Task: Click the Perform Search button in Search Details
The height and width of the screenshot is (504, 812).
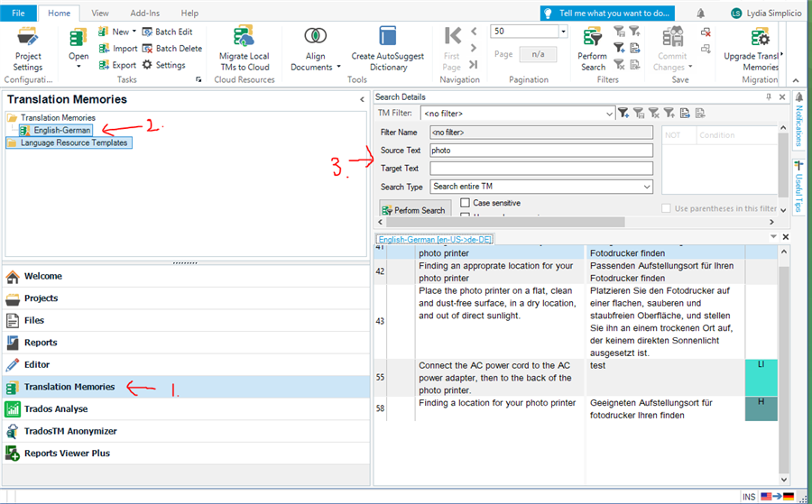Action: (x=414, y=210)
